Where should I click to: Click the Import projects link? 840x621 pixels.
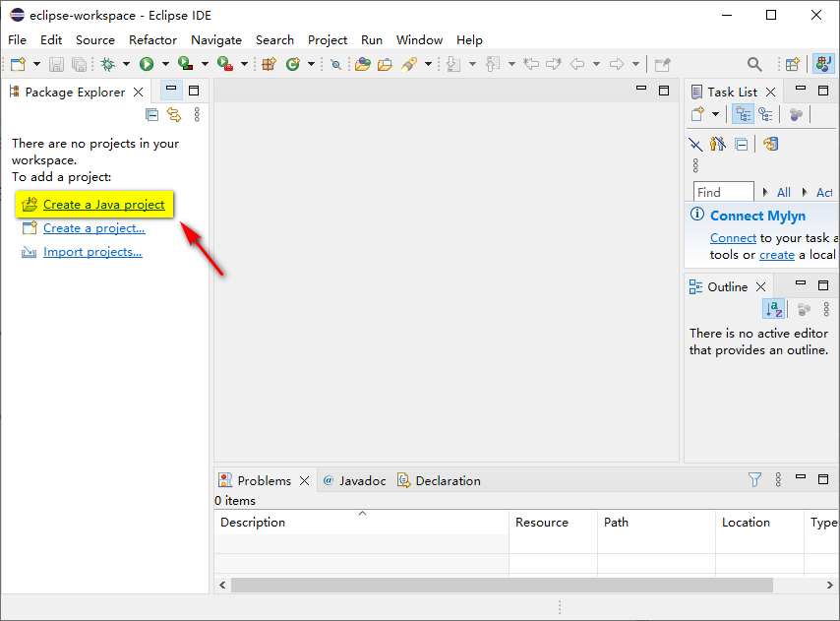coord(92,252)
